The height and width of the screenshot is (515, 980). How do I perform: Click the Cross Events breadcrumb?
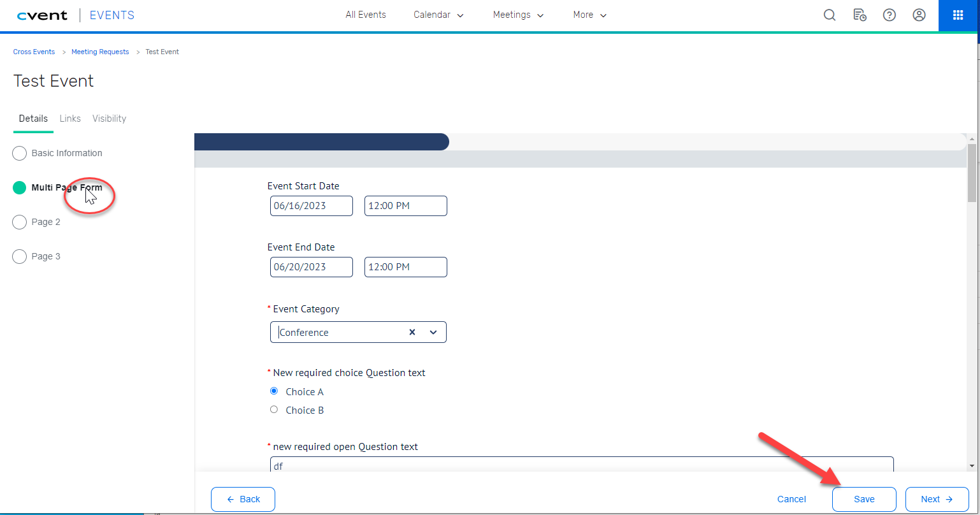coord(34,52)
